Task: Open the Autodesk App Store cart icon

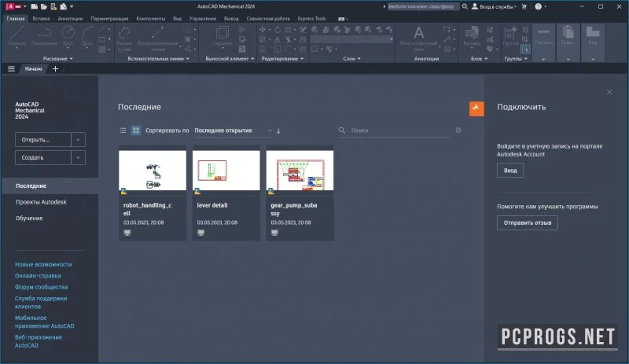Action: pos(524,6)
